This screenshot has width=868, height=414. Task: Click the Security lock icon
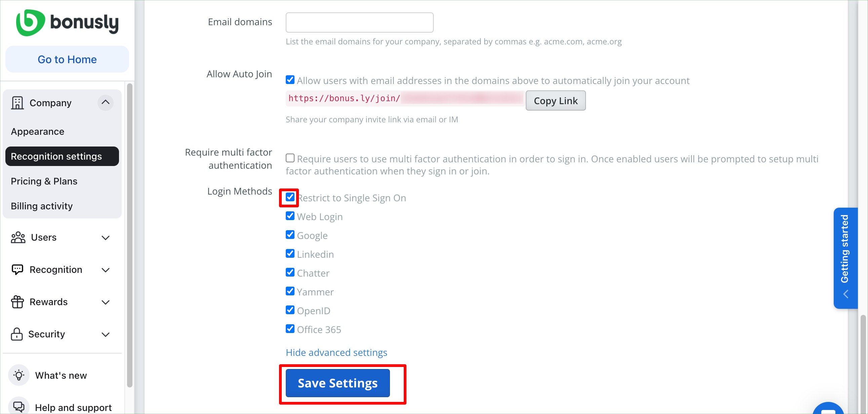coord(16,334)
